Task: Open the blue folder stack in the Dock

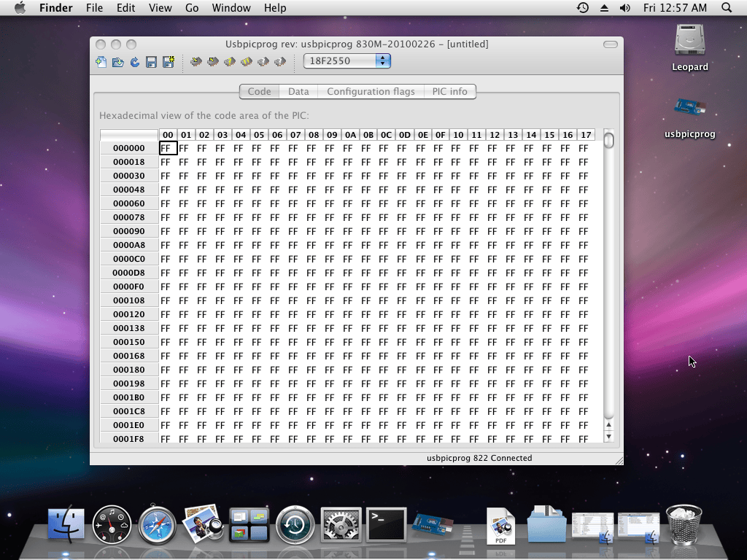Action: coord(547,524)
